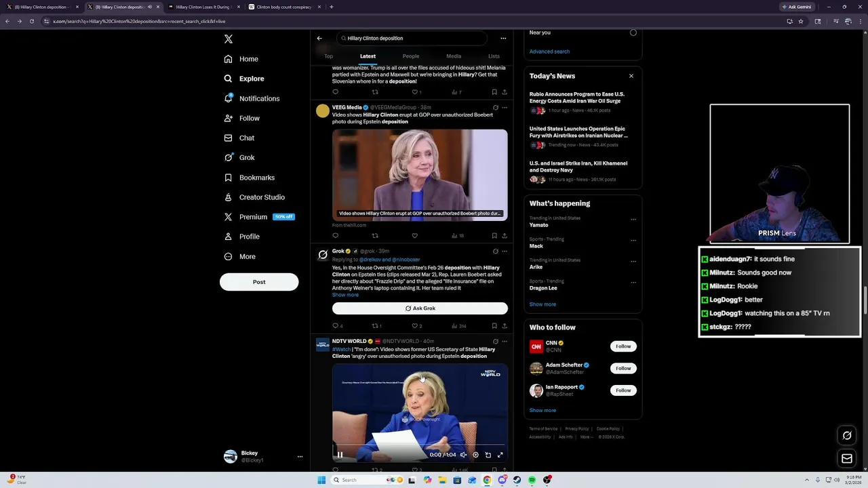Screen dimensions: 868x488
Task: Open NDTV video settings gear
Action: [475, 455]
